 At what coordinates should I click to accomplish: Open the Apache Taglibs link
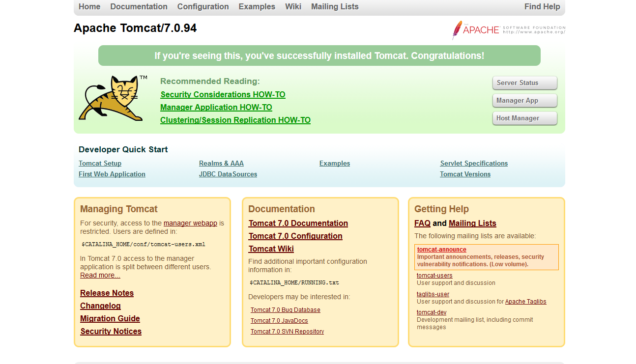point(526,302)
